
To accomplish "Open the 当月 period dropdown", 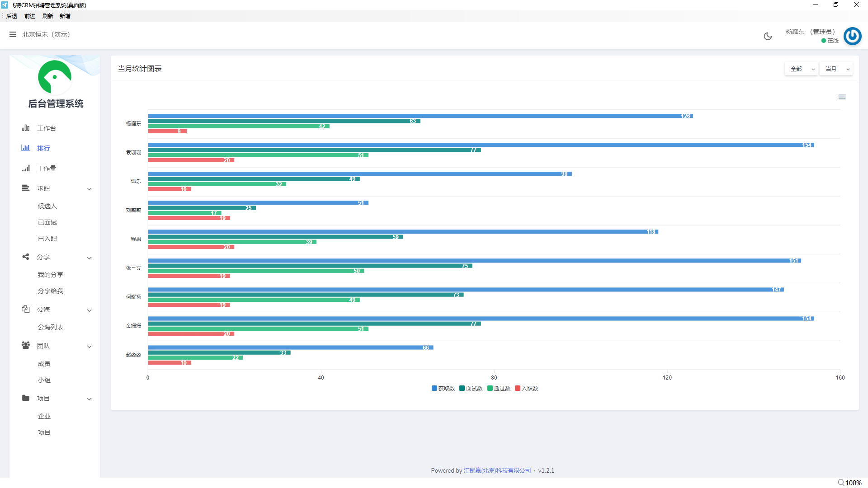I will 836,69.
